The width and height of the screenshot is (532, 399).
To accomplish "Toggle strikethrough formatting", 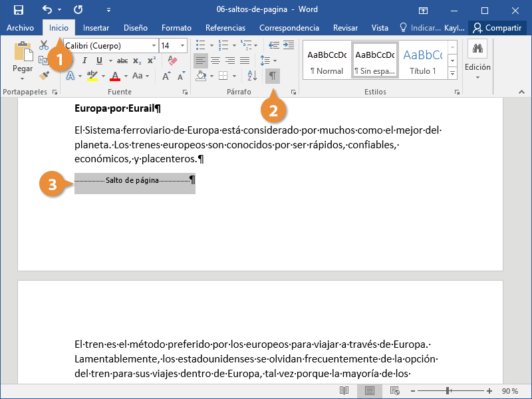I will point(122,61).
